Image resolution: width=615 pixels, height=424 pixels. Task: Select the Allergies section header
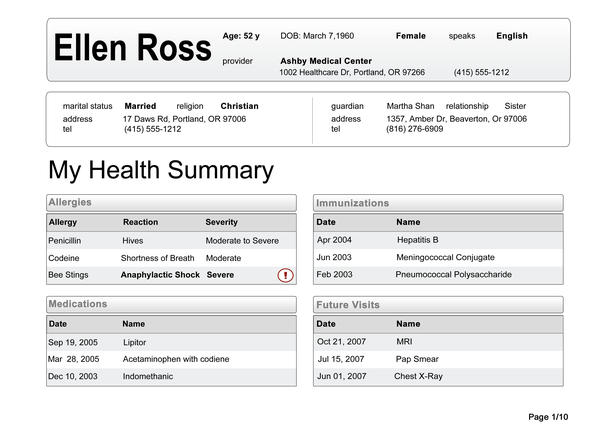[171, 203]
